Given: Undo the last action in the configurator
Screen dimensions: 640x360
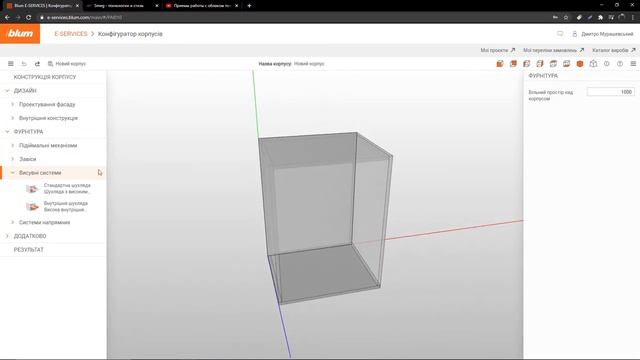Looking at the screenshot, I should click(x=24, y=64).
